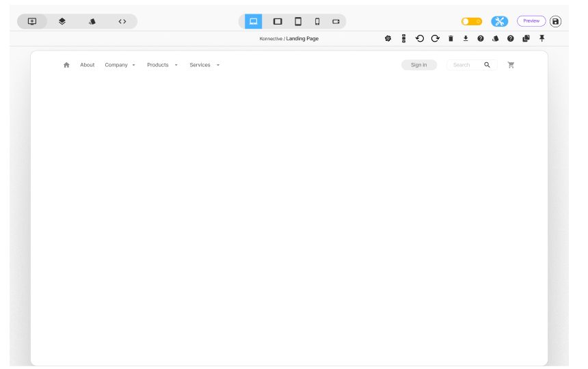Open the code view icon

click(x=122, y=21)
